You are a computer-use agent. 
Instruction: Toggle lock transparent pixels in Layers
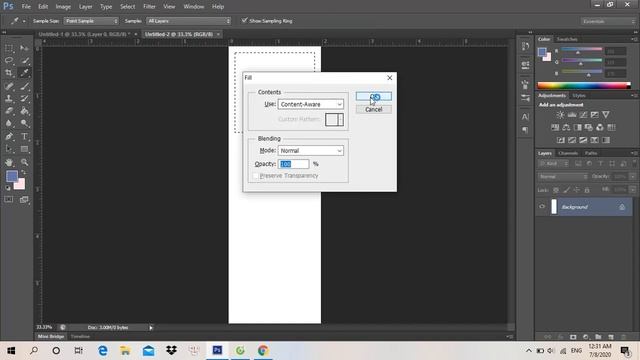pos(556,190)
